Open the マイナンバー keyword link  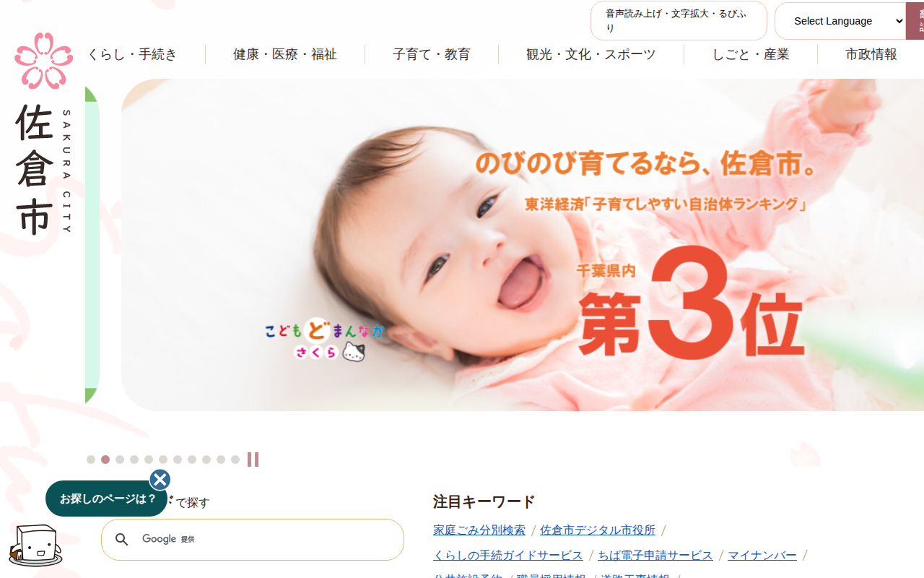coord(762,556)
